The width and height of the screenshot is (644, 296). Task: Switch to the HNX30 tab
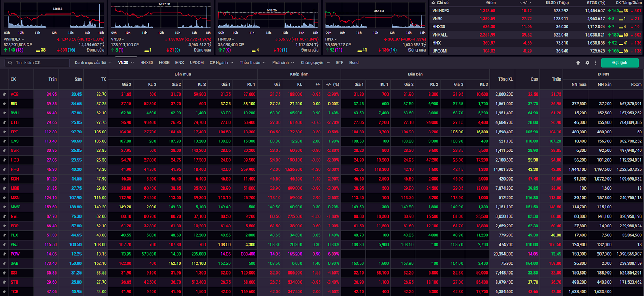(147, 63)
